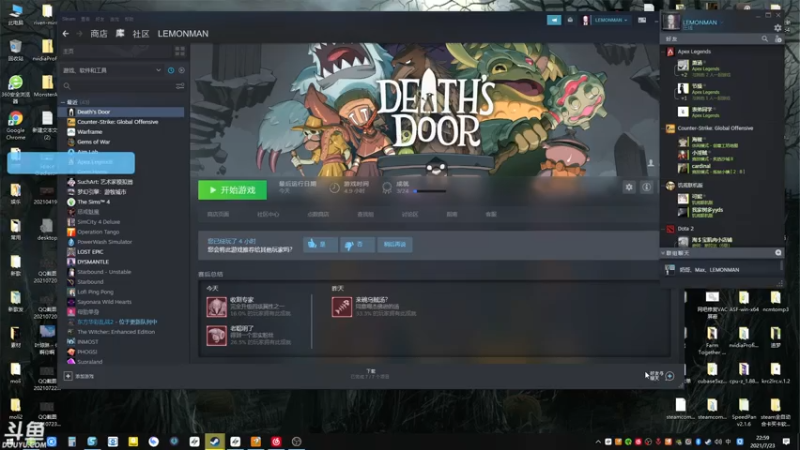This screenshot has height=450, width=800.
Task: Collapse the 群组聊天 group chats section
Action: 663,253
